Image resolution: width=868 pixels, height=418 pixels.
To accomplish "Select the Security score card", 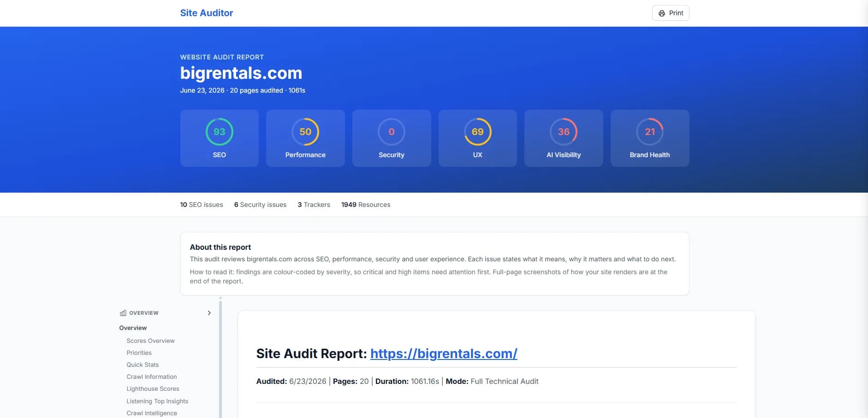I will click(x=392, y=138).
